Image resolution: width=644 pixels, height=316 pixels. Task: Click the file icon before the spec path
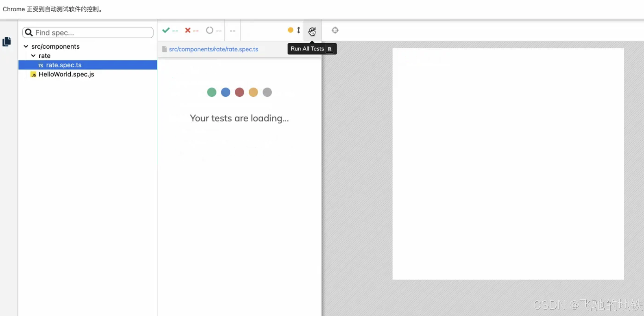tap(164, 49)
